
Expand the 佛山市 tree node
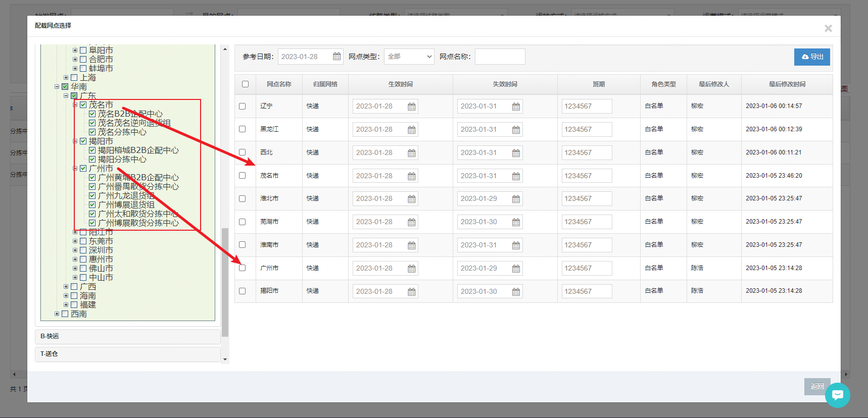click(75, 268)
